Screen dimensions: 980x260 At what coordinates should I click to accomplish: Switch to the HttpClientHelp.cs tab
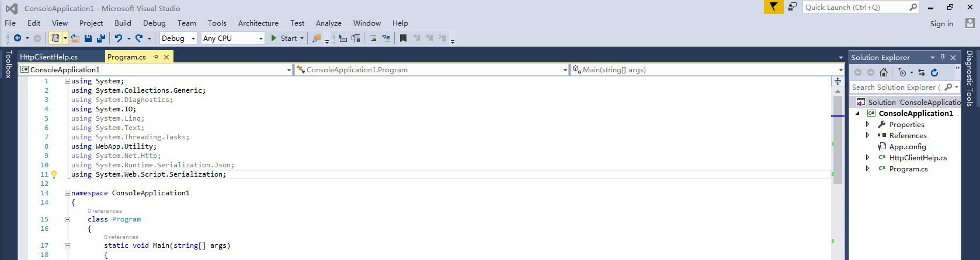pos(48,57)
